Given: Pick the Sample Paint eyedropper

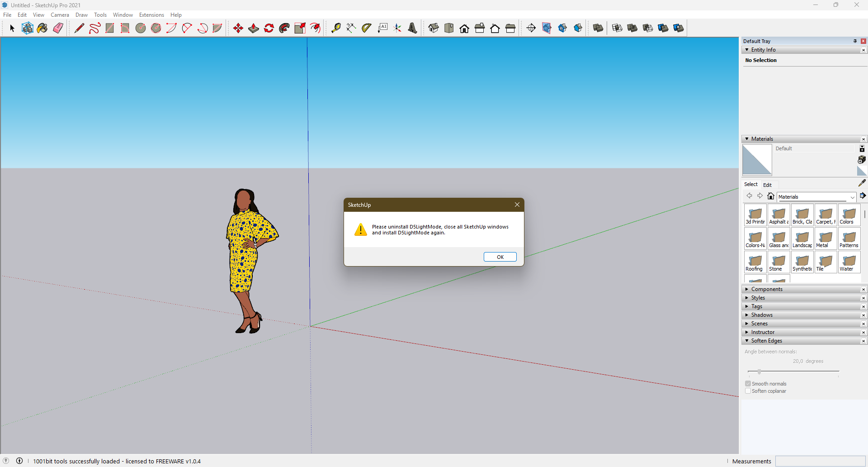Looking at the screenshot, I should click(862, 183).
